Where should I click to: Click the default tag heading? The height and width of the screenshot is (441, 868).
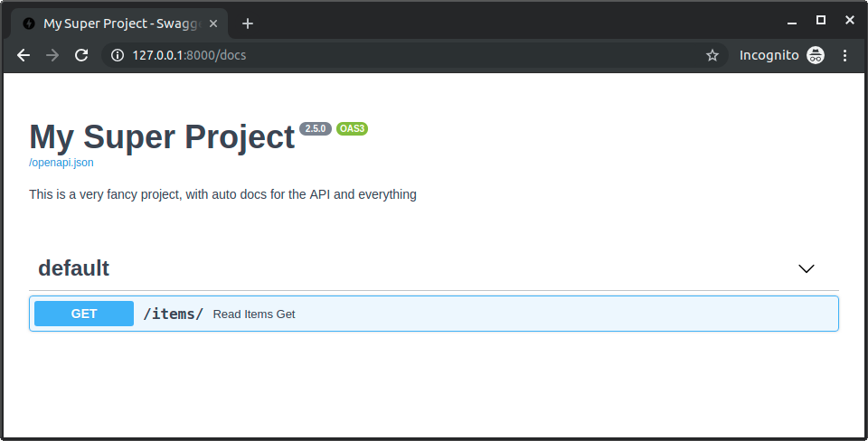(73, 268)
